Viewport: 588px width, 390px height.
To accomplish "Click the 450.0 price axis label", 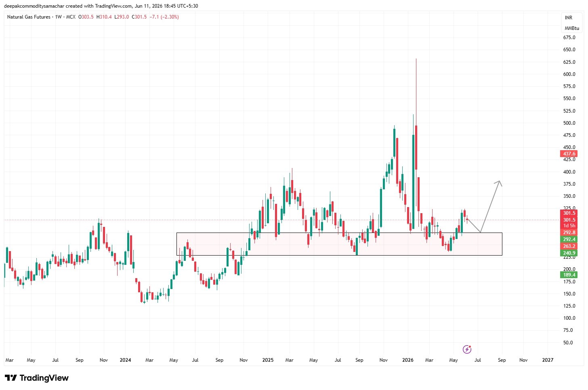I will pos(569,147).
